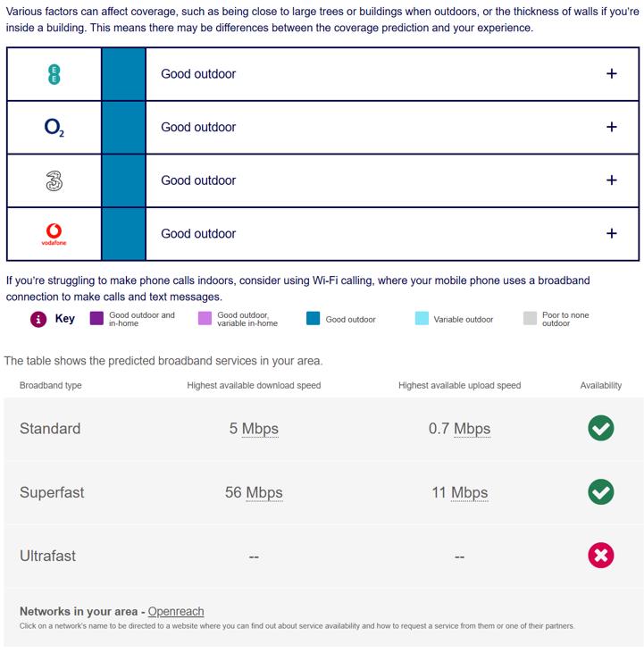Expand the Vodafone coverage row
644x653 pixels.
[x=611, y=233]
